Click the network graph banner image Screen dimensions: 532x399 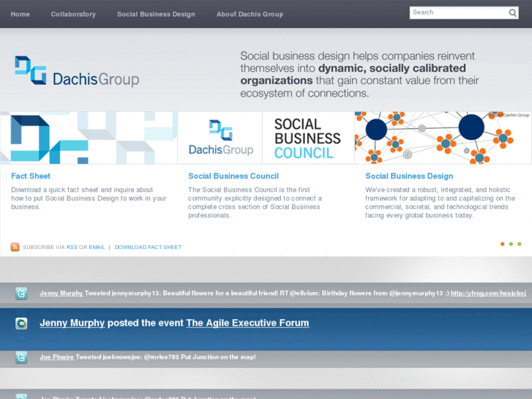(x=443, y=138)
